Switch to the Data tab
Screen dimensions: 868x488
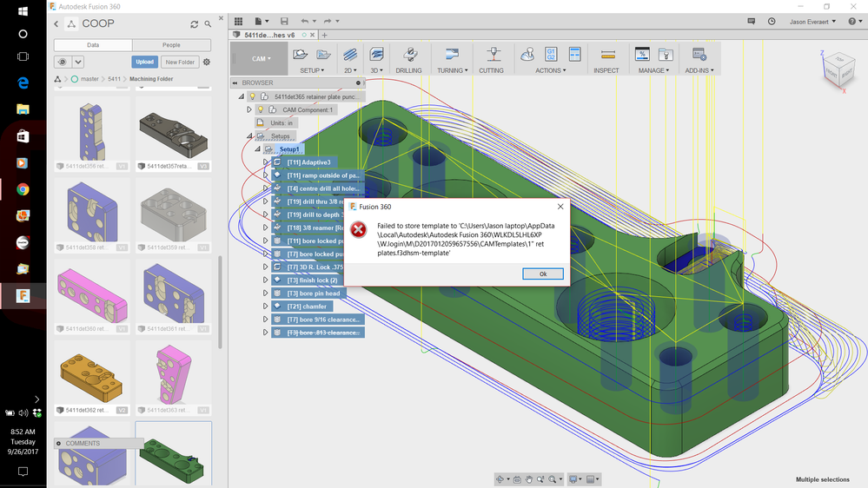tap(93, 45)
